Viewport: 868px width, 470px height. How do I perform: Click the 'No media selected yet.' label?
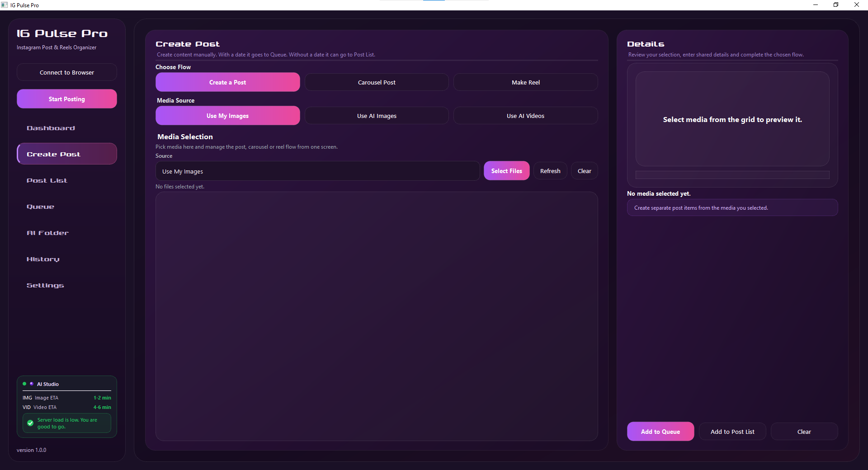tap(659, 193)
